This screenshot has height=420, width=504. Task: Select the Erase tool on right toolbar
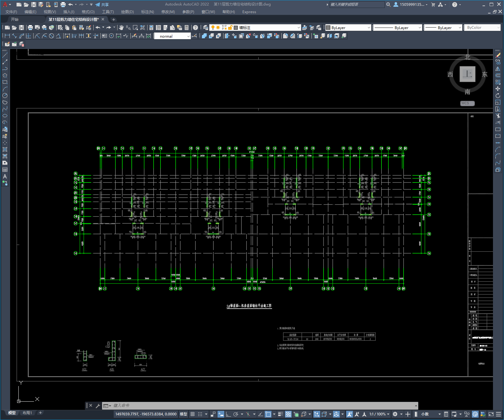pos(498,55)
